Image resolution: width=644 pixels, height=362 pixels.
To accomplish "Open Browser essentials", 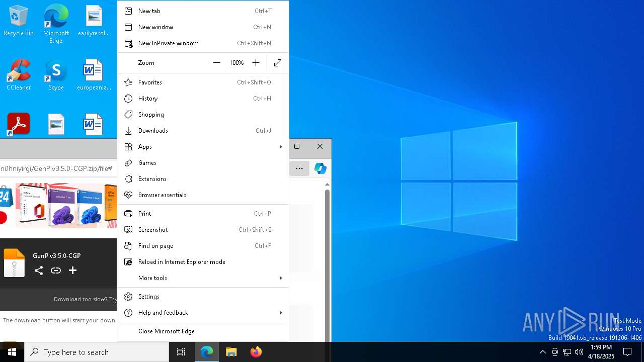I will [203, 195].
